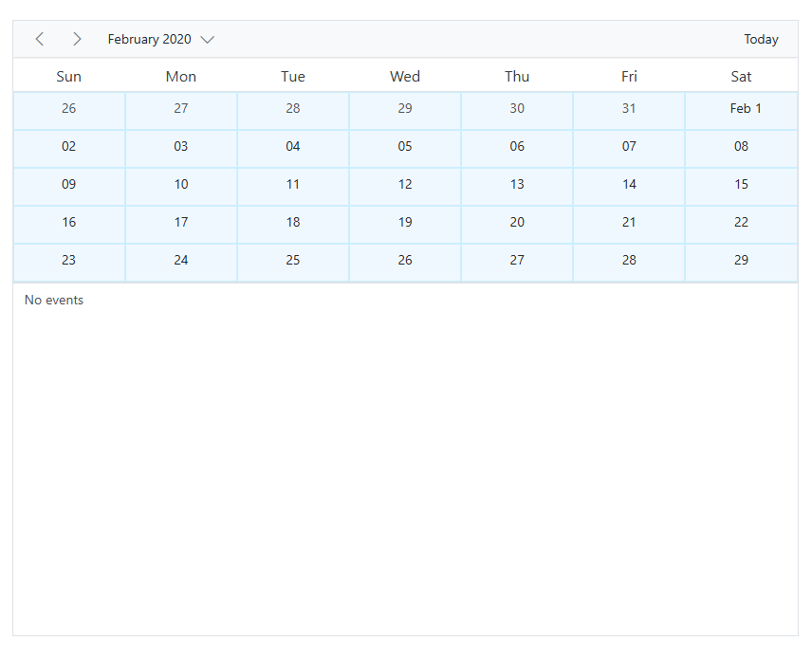Click the Mon weekday header
Screen dimensions: 812x659
point(181,77)
